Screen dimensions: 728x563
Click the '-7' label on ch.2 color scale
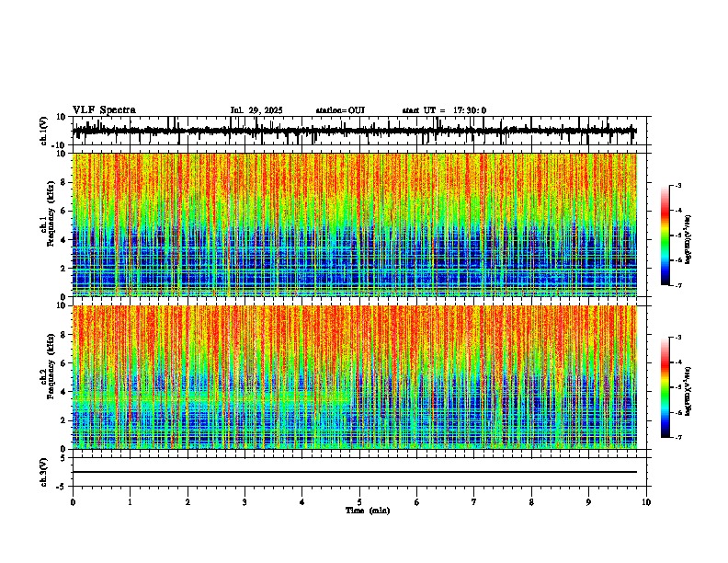click(677, 438)
